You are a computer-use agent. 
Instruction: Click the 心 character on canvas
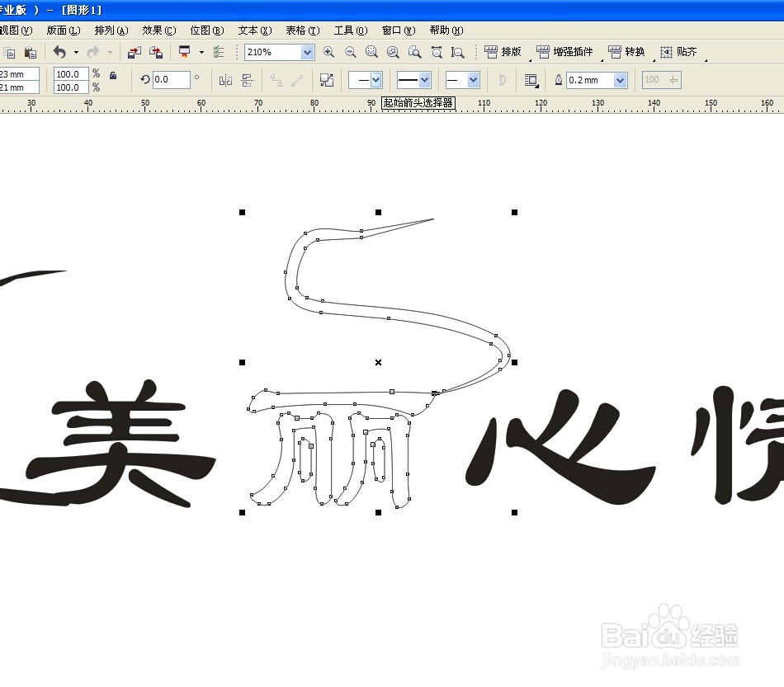tap(560, 445)
